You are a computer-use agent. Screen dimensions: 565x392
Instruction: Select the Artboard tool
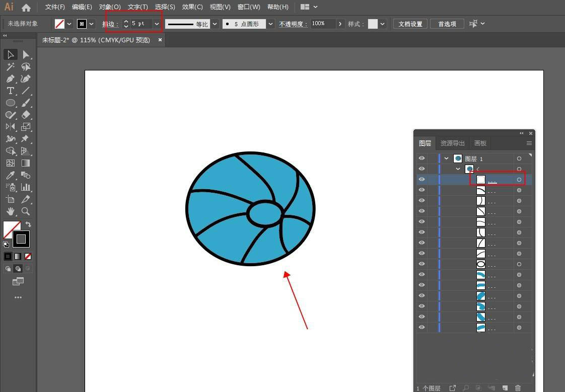click(x=10, y=199)
